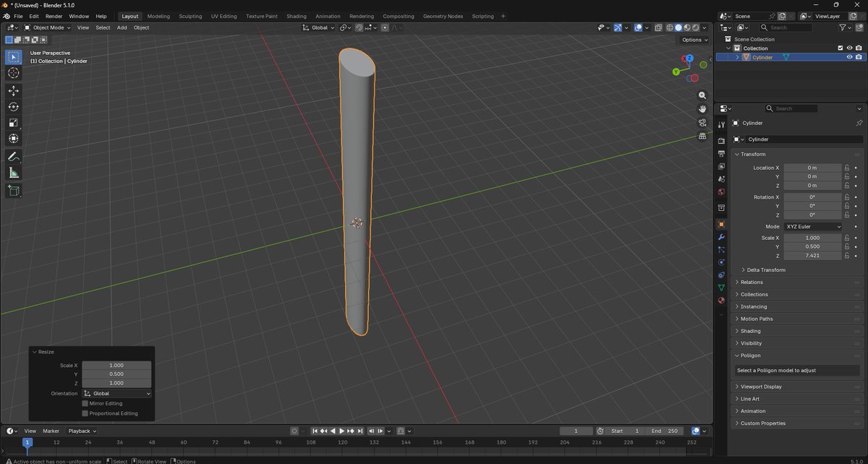
Task: Enable Mirror Editing checkbox
Action: pyautogui.click(x=85, y=403)
